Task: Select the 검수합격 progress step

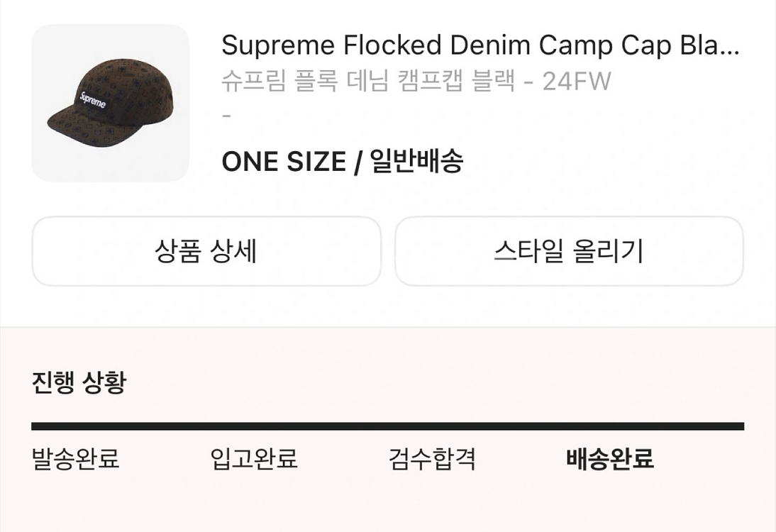Action: (x=432, y=459)
